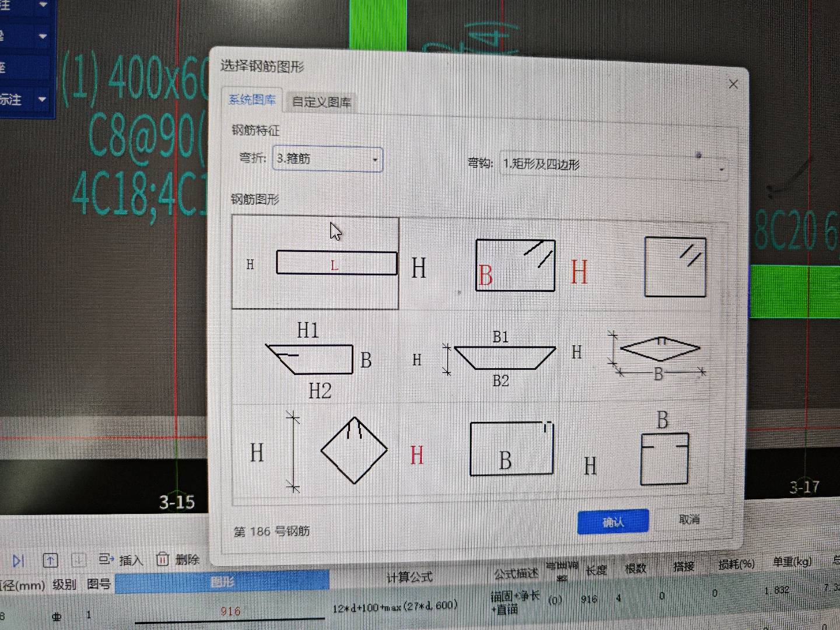Click the 根数 column header
Viewport: 840px width, 630px height.
coord(635,568)
